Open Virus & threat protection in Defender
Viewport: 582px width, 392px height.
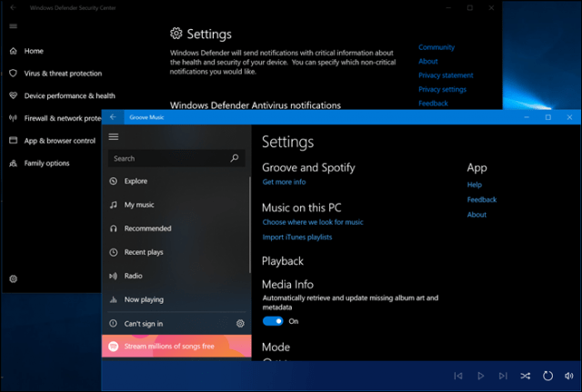point(63,74)
